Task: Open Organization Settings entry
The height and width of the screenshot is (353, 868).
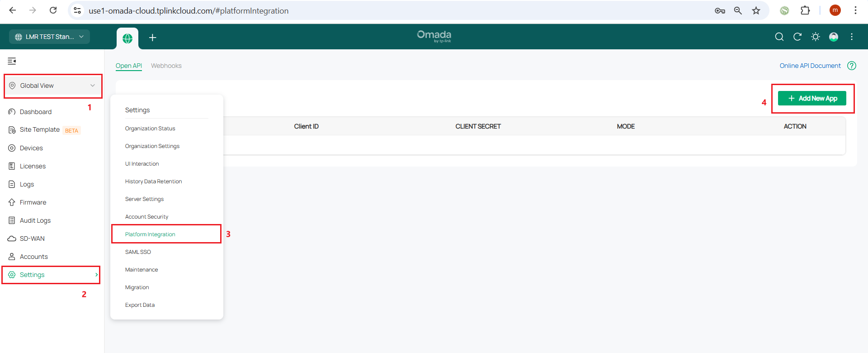Action: (x=152, y=146)
